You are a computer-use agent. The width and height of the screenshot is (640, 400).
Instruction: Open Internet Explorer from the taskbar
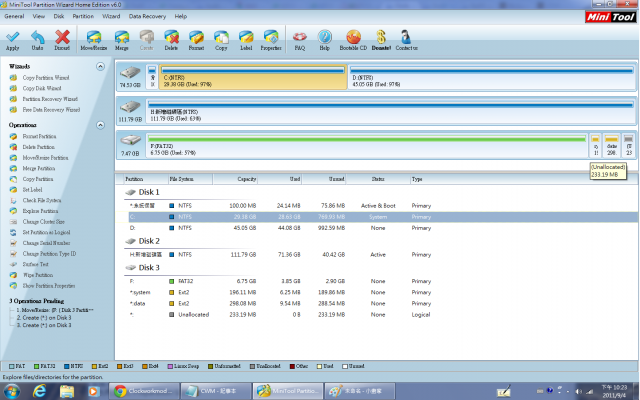coord(40,391)
